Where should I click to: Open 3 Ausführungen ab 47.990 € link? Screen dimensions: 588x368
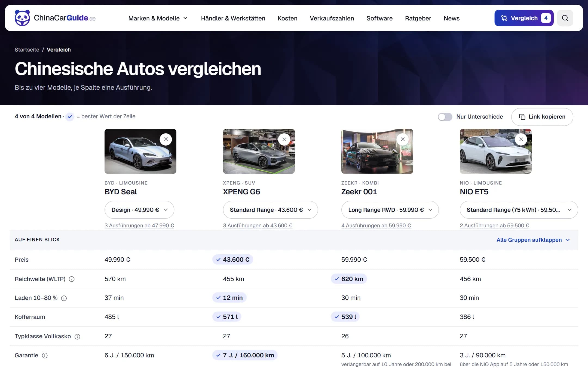coord(139,225)
